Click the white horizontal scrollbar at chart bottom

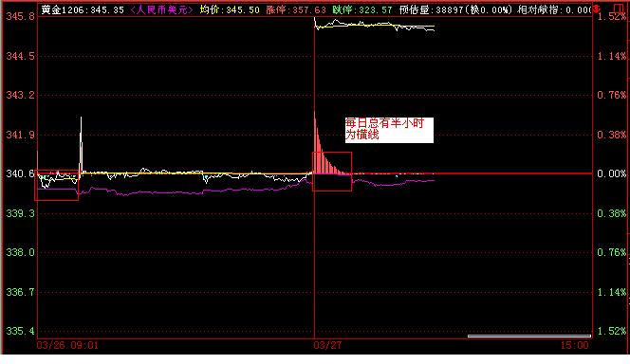(x=529, y=336)
